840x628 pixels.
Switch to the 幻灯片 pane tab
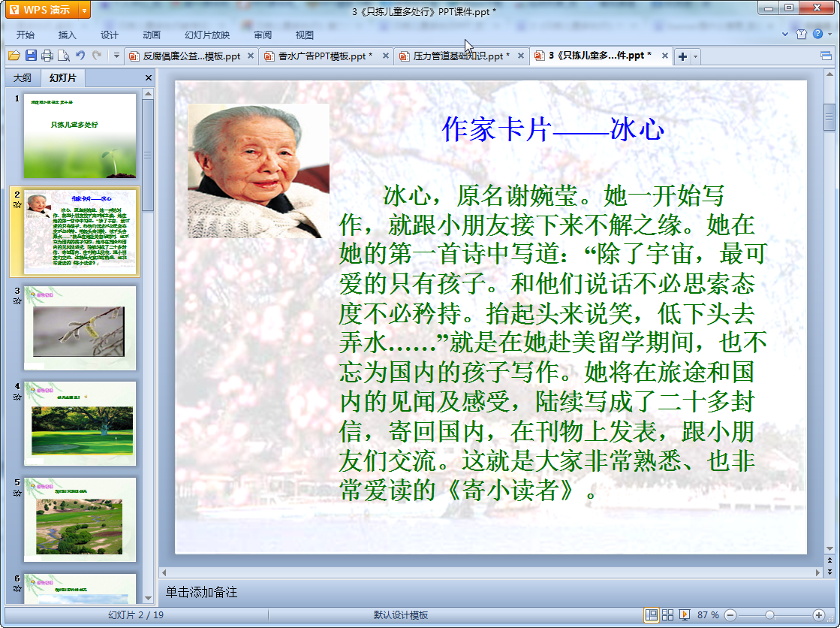click(62, 78)
